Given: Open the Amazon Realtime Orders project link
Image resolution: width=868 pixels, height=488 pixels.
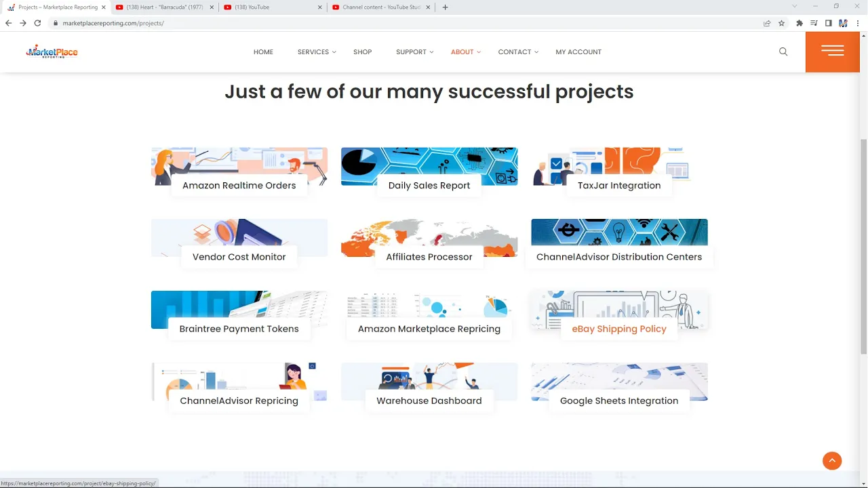Looking at the screenshot, I should pyautogui.click(x=239, y=186).
